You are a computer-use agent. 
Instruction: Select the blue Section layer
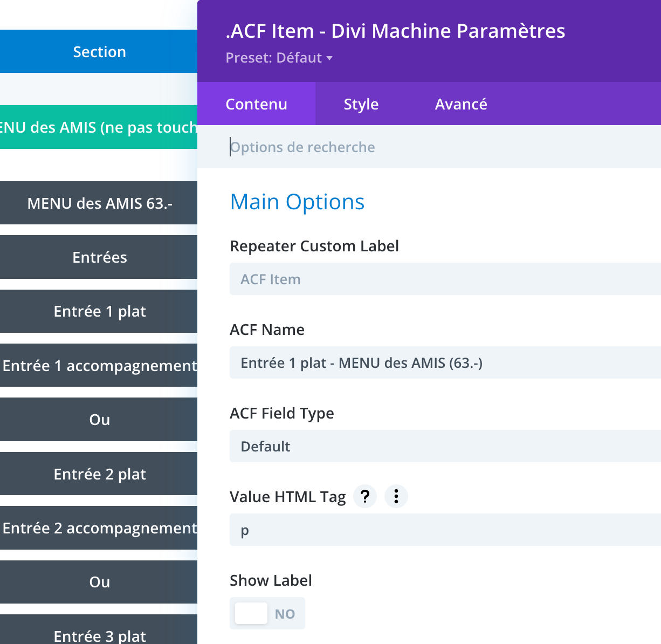(x=99, y=52)
